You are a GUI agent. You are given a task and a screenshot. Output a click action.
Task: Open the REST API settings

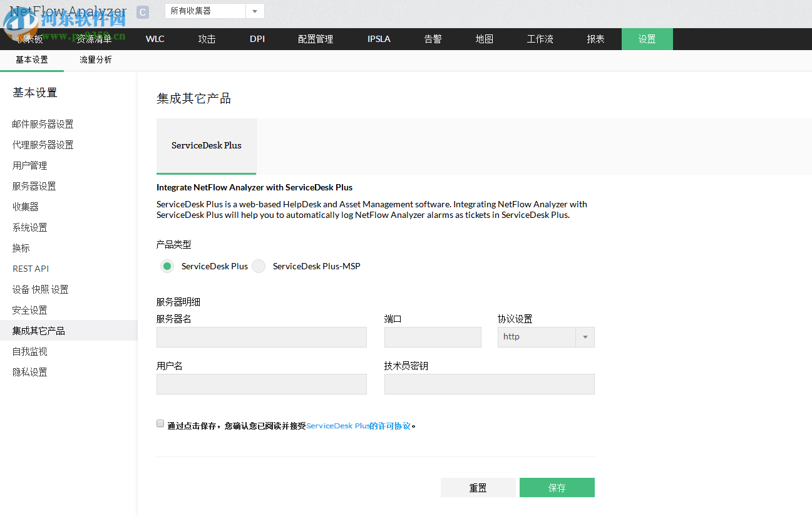point(30,268)
